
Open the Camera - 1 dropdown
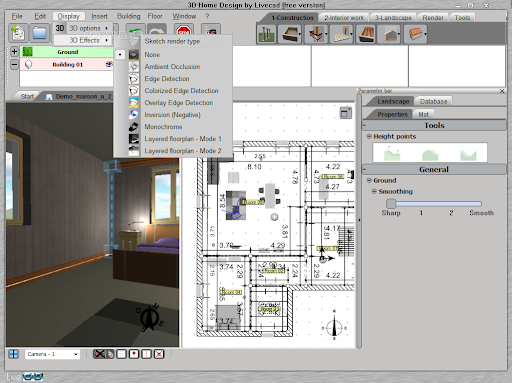52,354
